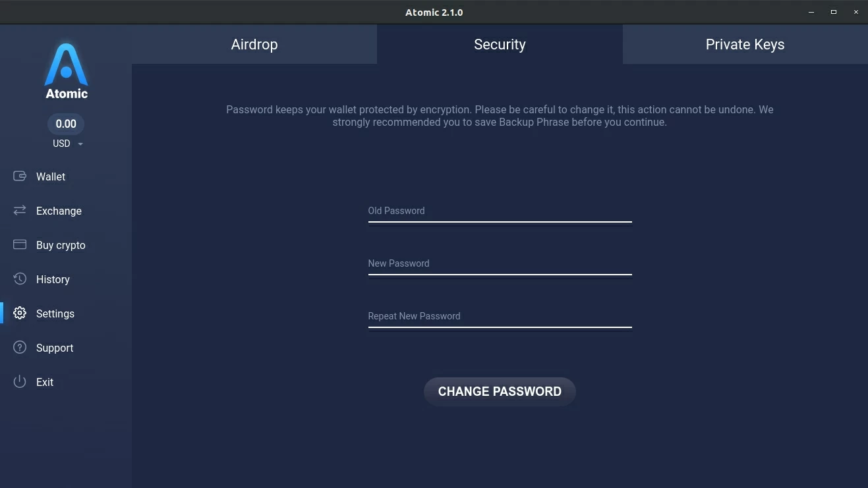Focus the Old Password field
Viewport: 868px width, 488px height.
500,211
